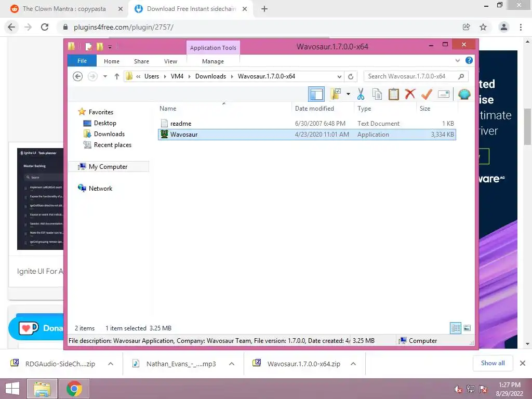The image size is (532, 399).
Task: Open menu arrow for Wavosaur.1.7.0.0-x64.zip download
Action: pos(353,364)
